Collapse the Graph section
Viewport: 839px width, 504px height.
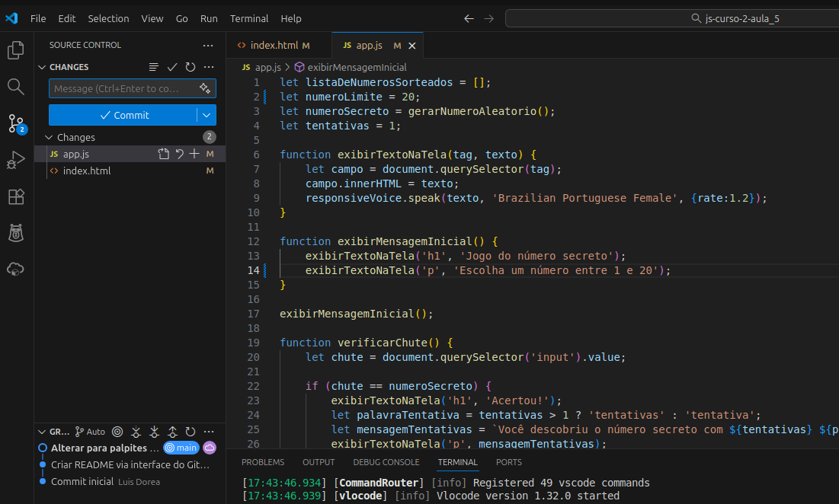[x=42, y=432]
